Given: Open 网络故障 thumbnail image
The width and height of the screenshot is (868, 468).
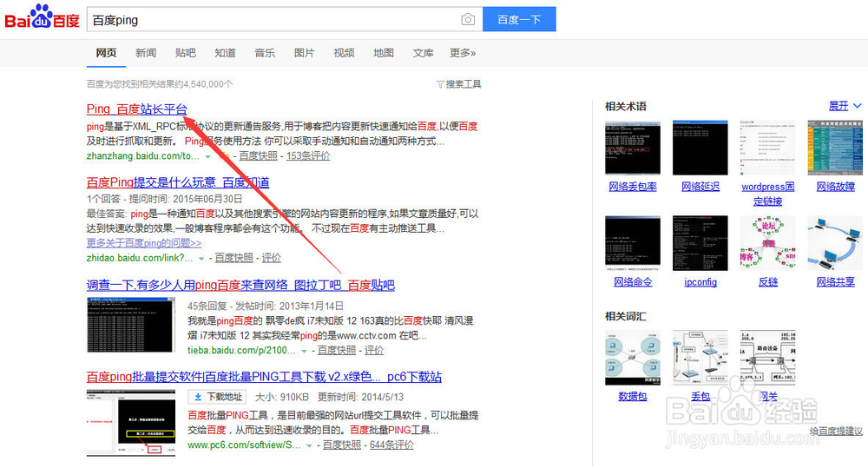Looking at the screenshot, I should [x=835, y=148].
